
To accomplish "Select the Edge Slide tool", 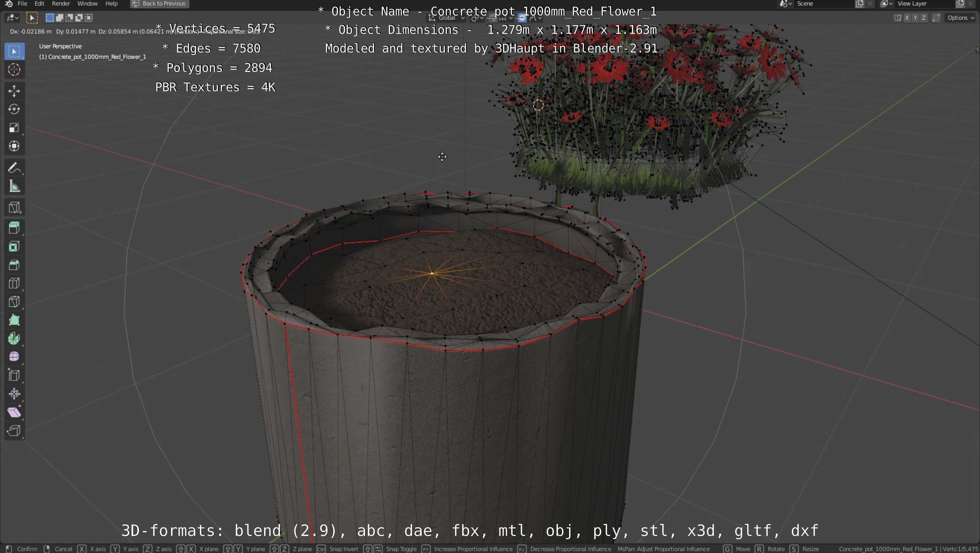I will tap(14, 375).
